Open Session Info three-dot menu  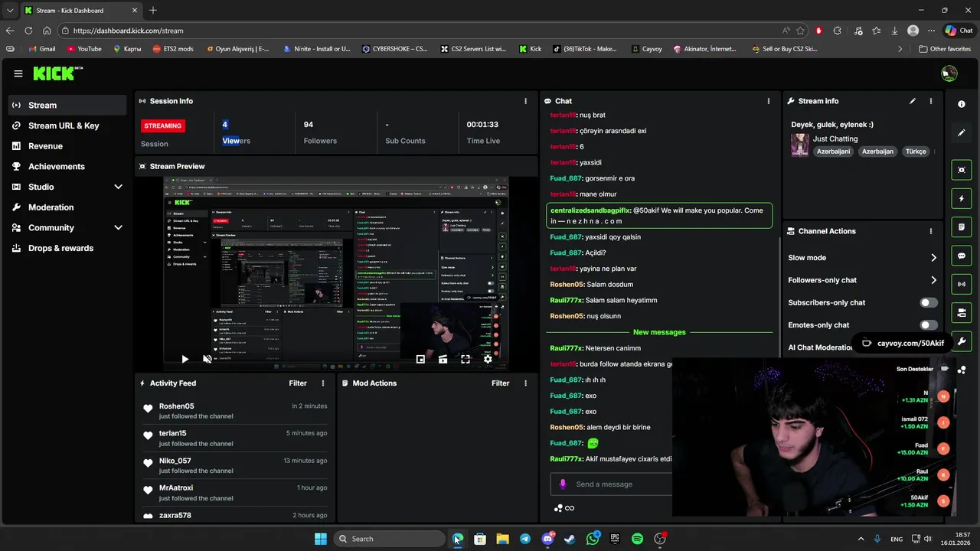[525, 101]
